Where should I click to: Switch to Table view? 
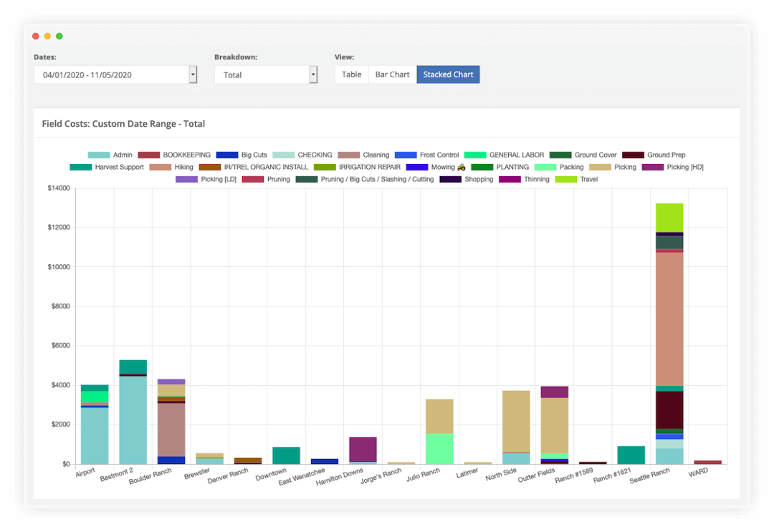(x=351, y=74)
